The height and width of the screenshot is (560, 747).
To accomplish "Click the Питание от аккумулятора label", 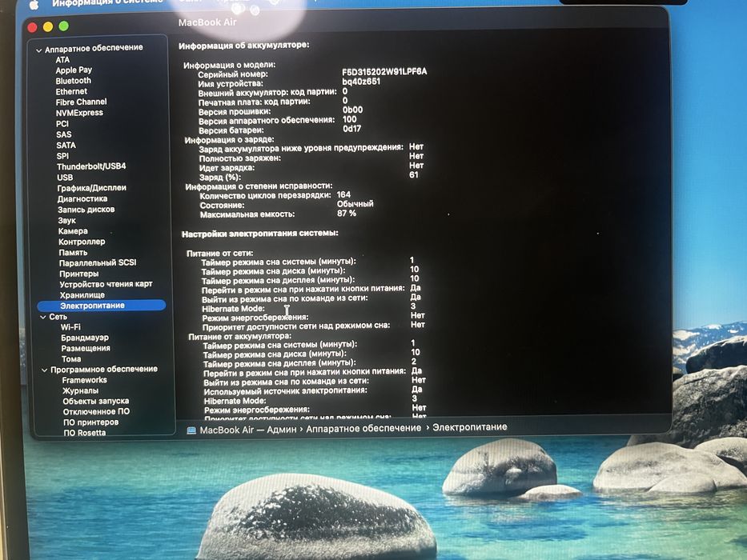I will point(239,337).
